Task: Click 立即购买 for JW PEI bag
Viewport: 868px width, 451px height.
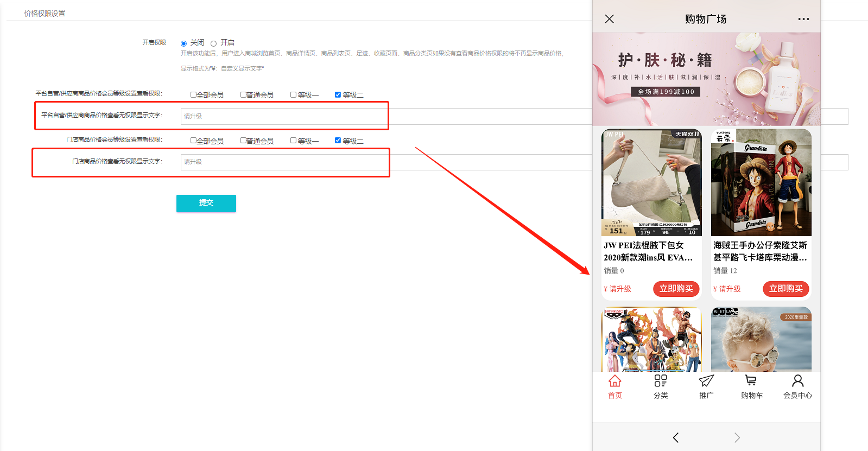Action: tap(676, 289)
